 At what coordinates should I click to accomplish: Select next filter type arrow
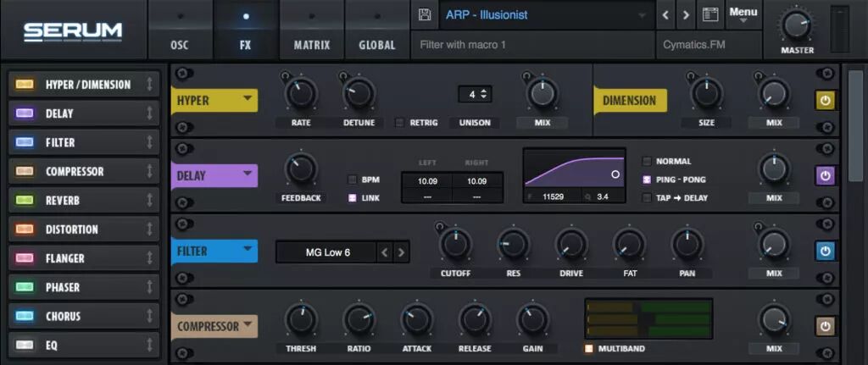click(x=401, y=252)
